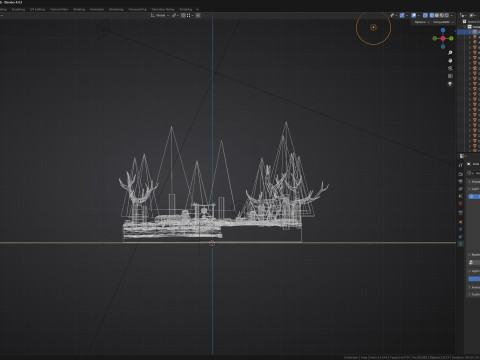
Task: Expand the Animation panel in properties
Action: tap(473, 287)
